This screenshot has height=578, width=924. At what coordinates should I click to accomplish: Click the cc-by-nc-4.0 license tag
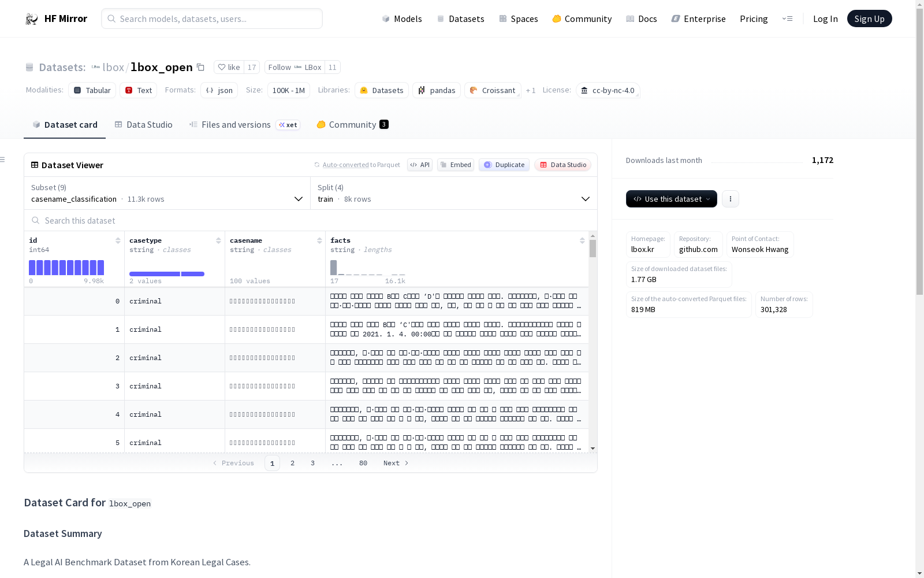(x=608, y=90)
